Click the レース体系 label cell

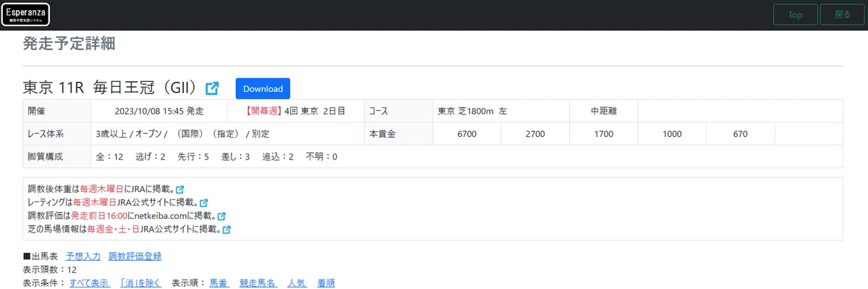tap(57, 134)
